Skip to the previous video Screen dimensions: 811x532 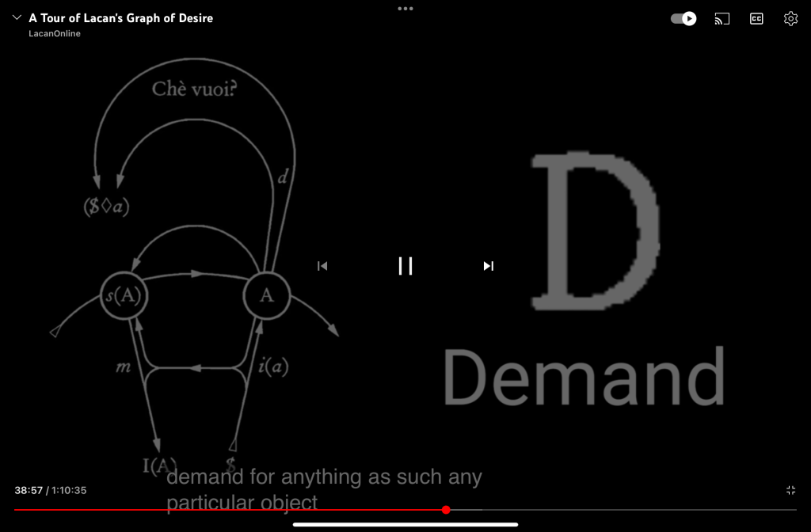pyautogui.click(x=322, y=266)
